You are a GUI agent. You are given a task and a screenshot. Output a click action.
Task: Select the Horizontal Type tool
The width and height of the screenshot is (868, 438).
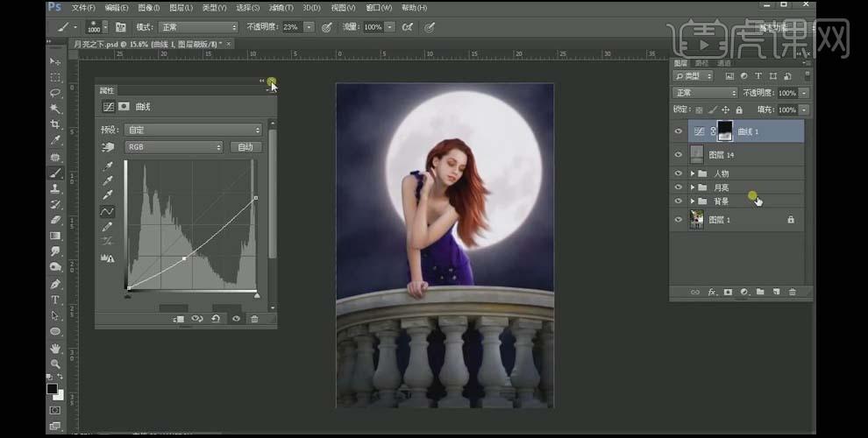(x=55, y=300)
